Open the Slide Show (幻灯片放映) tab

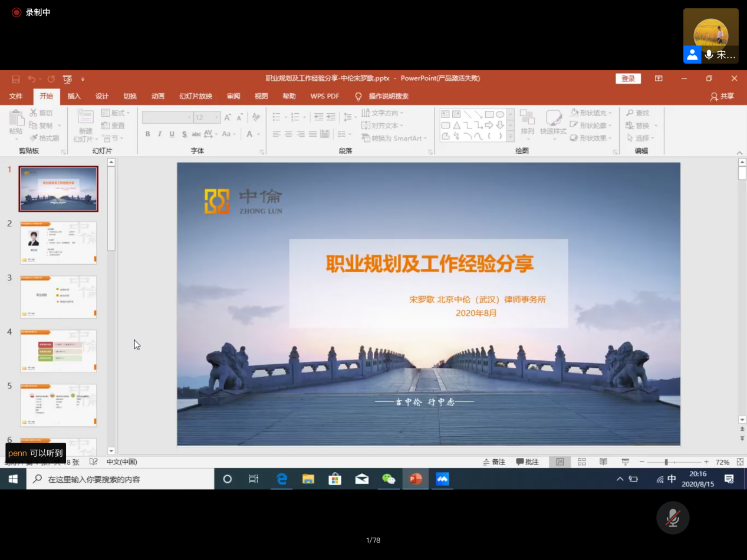click(x=195, y=96)
